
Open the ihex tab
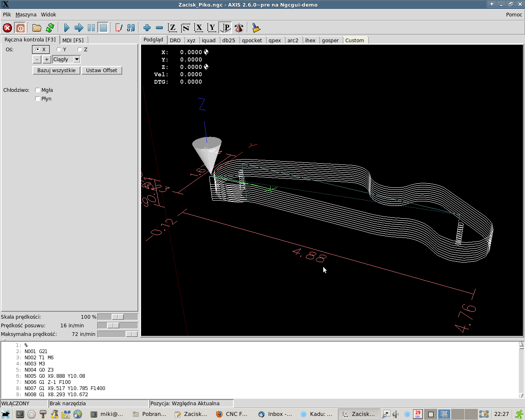(x=310, y=41)
